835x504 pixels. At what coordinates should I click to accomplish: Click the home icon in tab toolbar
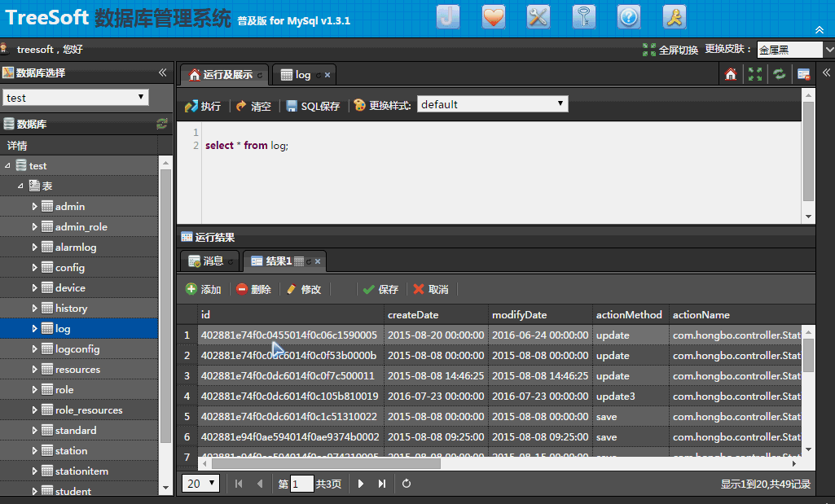click(731, 74)
